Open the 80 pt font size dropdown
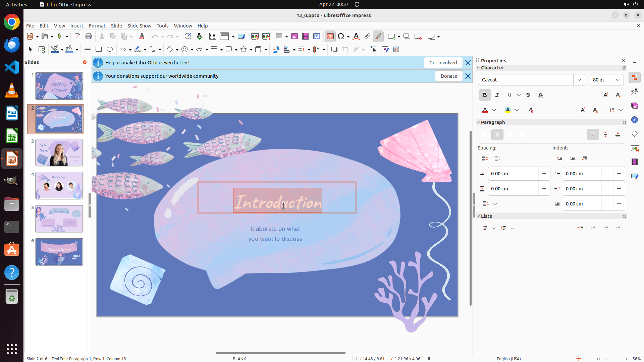Screen dimensions: 644x362 pos(618,80)
